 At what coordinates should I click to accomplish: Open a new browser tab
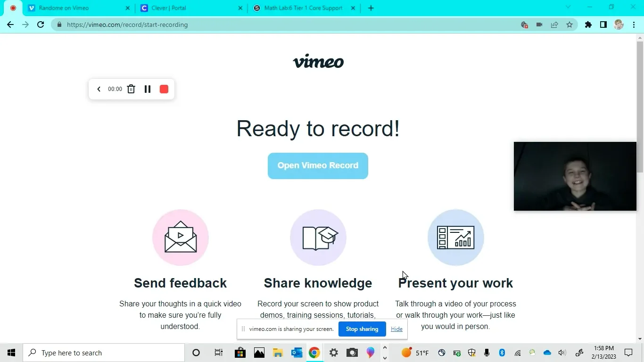coord(371,8)
